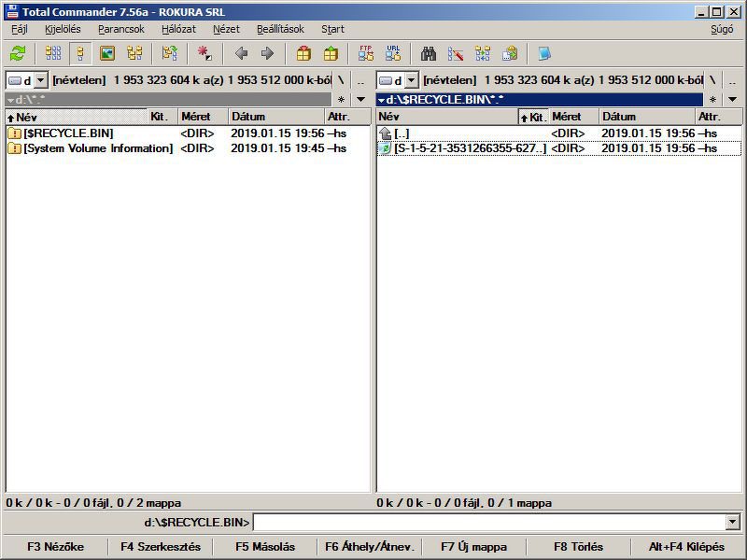Viewport: 747px width, 560px height.
Task: Click the F6 Áthely/Átnev. button
Action: 370,547
